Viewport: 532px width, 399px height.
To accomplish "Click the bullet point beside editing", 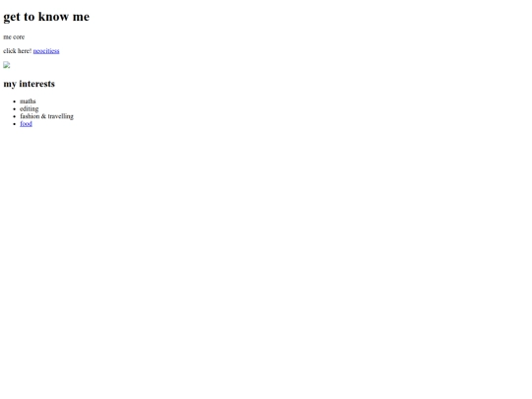I will 15,109.
